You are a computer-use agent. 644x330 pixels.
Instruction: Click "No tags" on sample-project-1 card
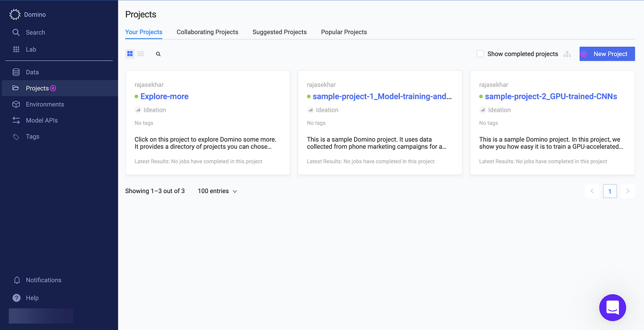[x=316, y=123]
